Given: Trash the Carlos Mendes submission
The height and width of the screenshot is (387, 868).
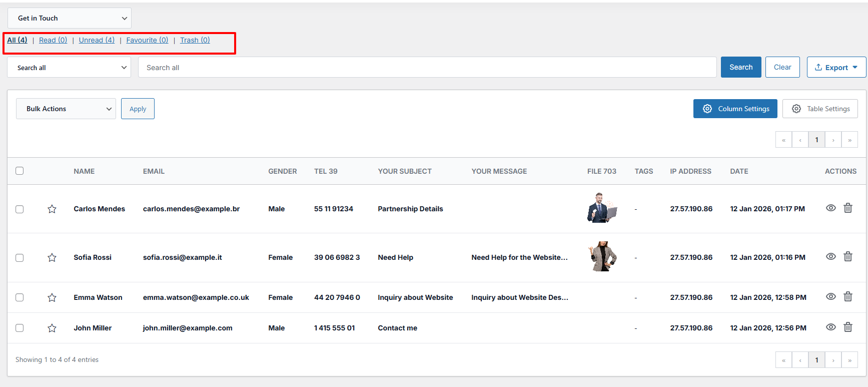Looking at the screenshot, I should click(x=847, y=208).
